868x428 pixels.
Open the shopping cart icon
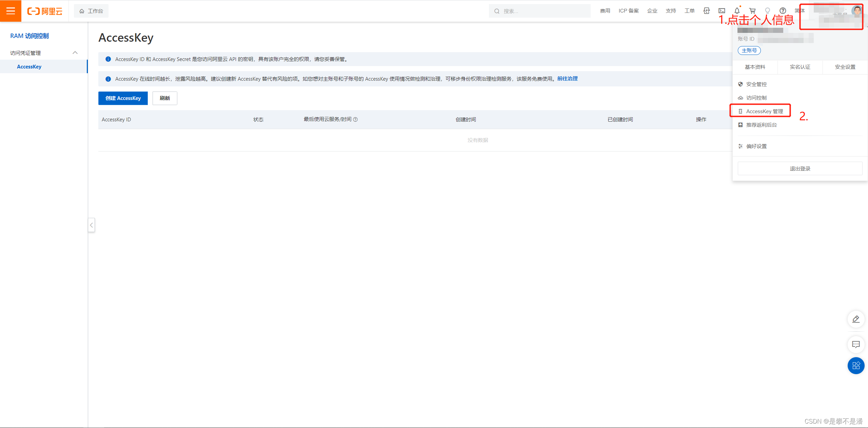[752, 11]
